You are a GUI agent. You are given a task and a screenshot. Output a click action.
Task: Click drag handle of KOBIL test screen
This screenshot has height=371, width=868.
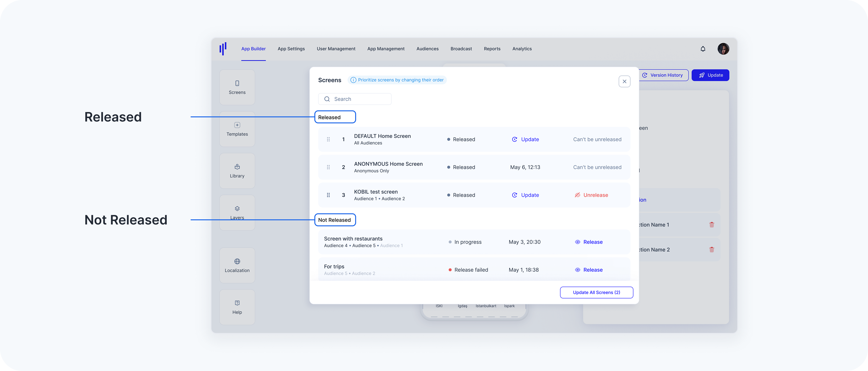[328, 195]
